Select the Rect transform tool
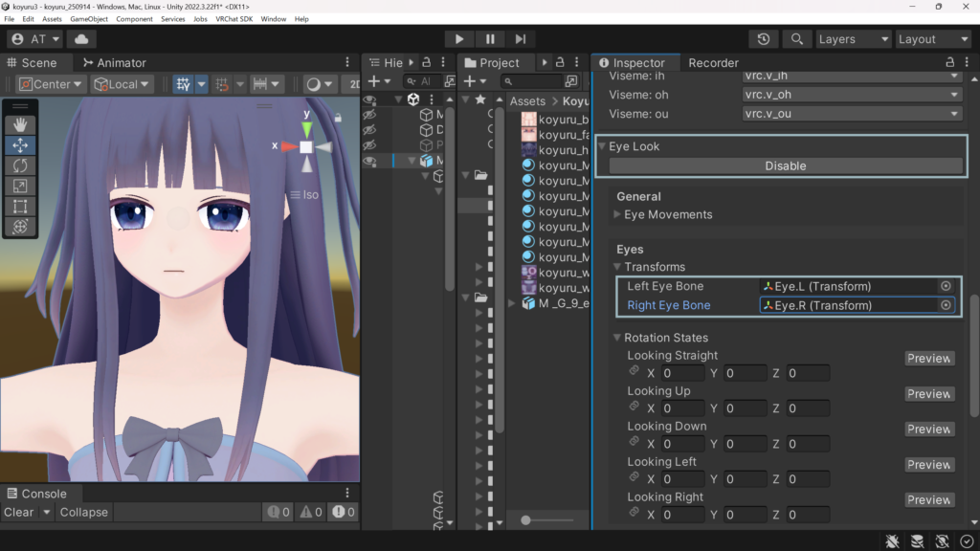 pyautogui.click(x=20, y=206)
